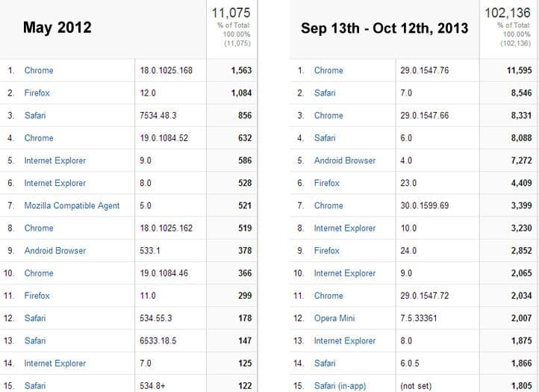This screenshot has width=539, height=392.
Task: Select Android Browser link with version 4.0
Action: click(344, 161)
